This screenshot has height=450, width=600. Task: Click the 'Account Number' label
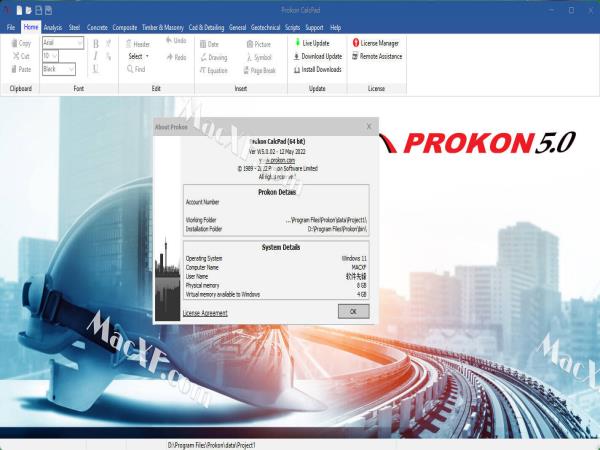(x=202, y=202)
